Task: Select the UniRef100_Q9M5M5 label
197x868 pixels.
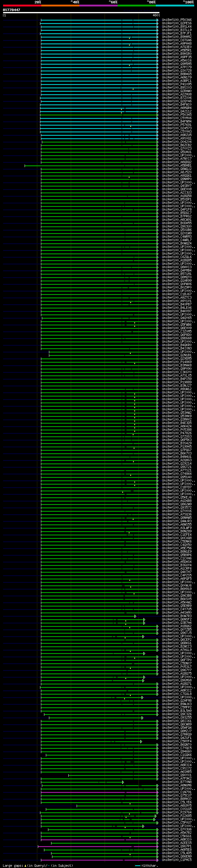Action: [x=176, y=64]
